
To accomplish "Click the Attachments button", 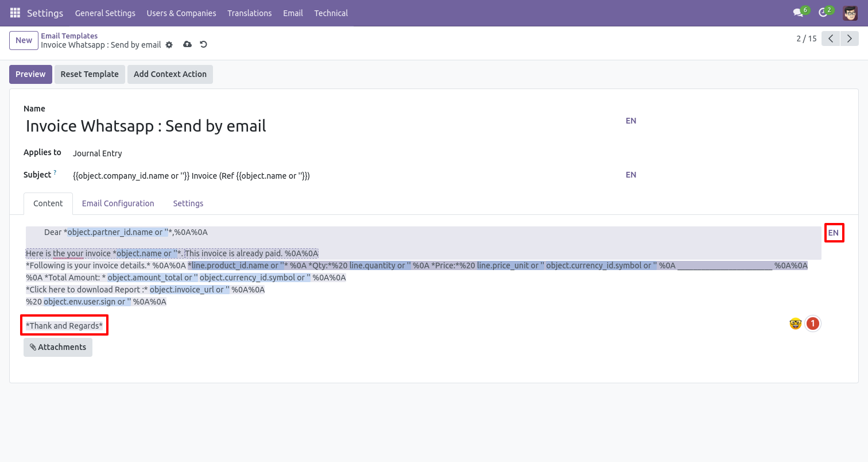I will click(x=58, y=347).
